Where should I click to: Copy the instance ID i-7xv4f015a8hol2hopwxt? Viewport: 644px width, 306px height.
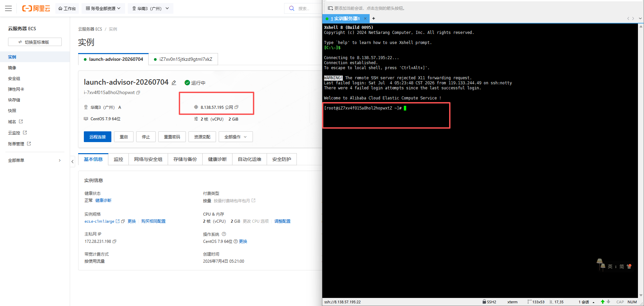tap(138, 93)
